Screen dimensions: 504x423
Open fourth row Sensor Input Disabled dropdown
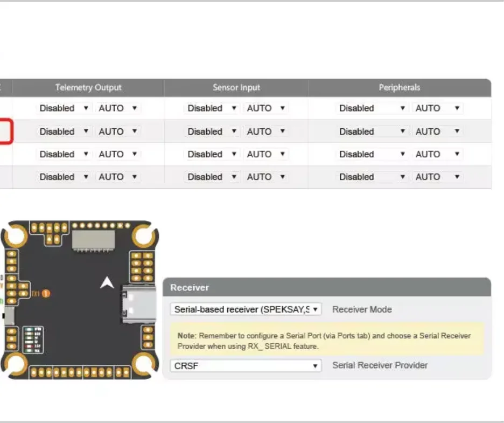tap(212, 177)
